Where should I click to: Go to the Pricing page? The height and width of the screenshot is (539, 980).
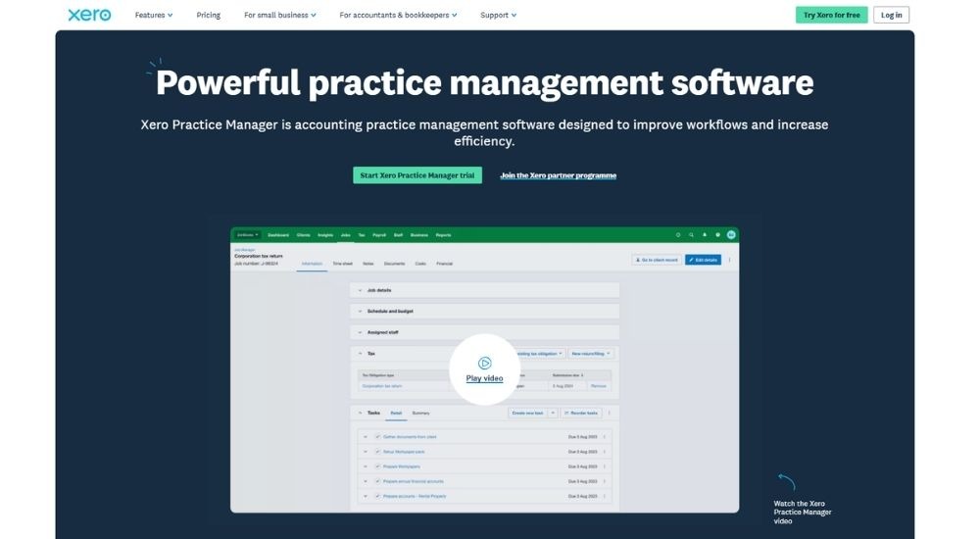(208, 15)
